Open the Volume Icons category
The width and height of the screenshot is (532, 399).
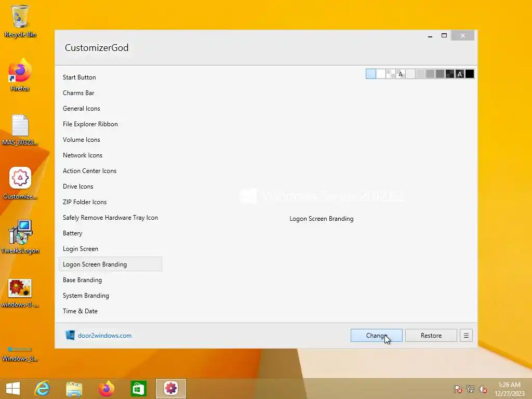point(110,140)
